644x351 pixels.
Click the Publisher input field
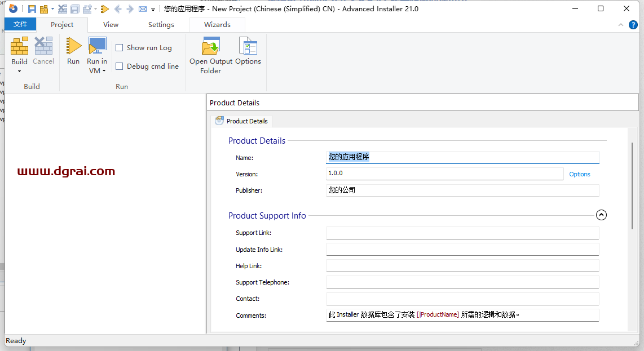coord(462,190)
